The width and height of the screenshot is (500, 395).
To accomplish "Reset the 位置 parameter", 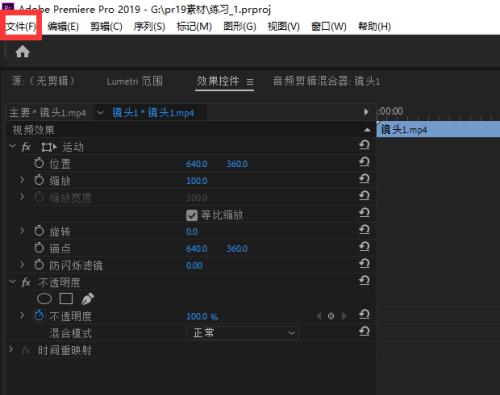I will coord(364,162).
